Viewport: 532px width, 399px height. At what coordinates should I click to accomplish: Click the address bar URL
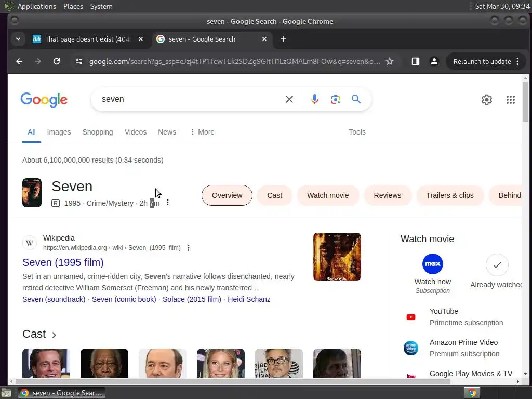[235, 61]
